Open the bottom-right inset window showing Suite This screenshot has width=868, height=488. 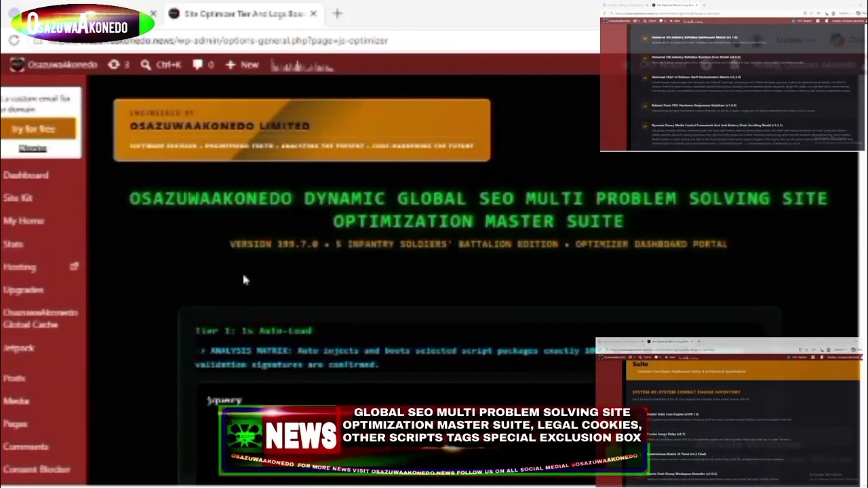pos(731,412)
